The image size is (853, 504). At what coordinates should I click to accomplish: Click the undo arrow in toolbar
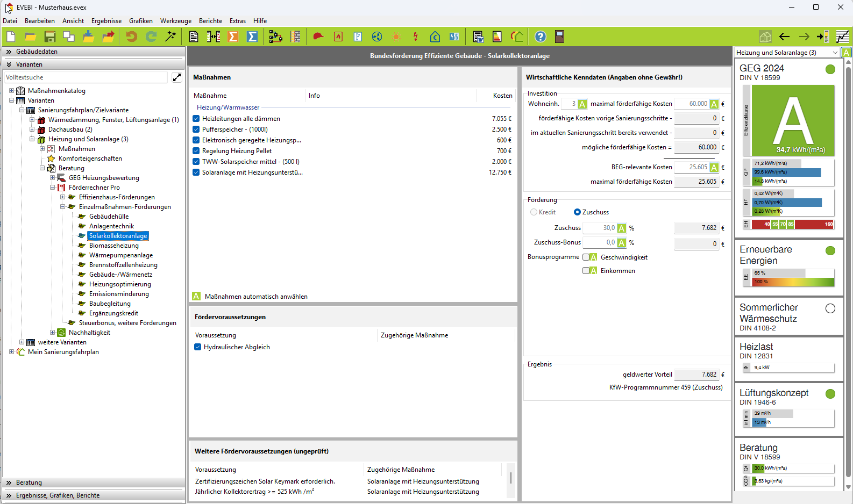131,37
